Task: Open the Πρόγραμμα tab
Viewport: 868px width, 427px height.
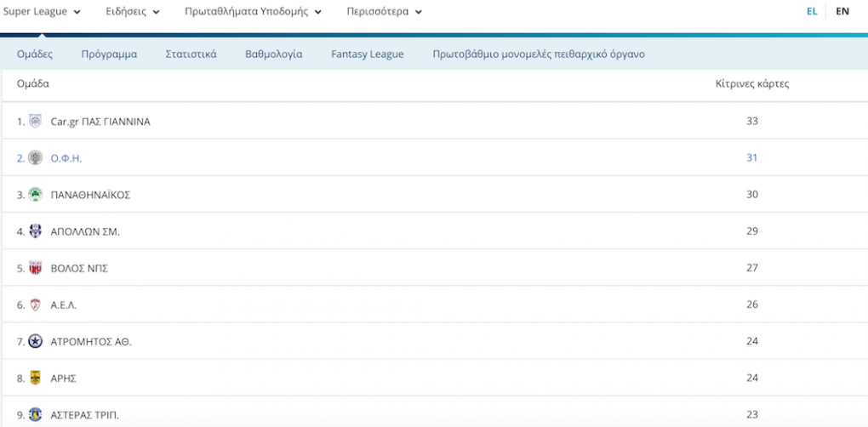Action: [x=109, y=54]
